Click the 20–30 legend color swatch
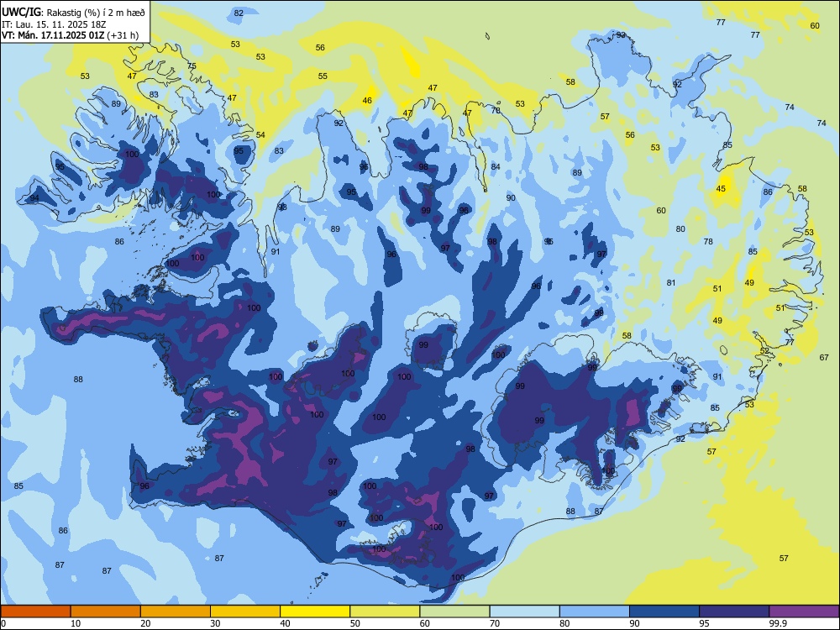 (176, 612)
